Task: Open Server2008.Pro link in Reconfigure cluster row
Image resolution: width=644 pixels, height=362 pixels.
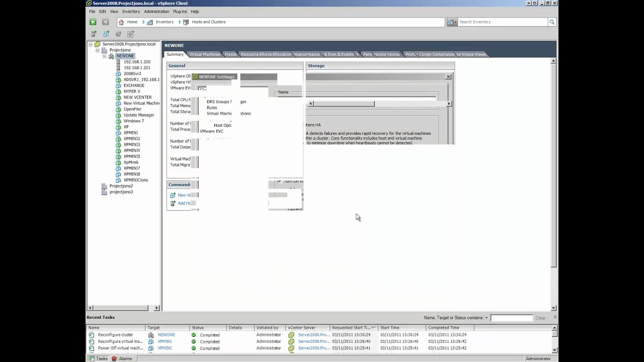Action: (x=314, y=335)
